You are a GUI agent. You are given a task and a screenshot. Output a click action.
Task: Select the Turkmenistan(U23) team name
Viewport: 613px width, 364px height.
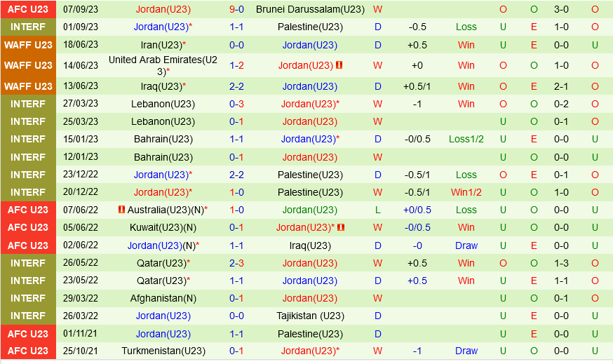click(163, 351)
